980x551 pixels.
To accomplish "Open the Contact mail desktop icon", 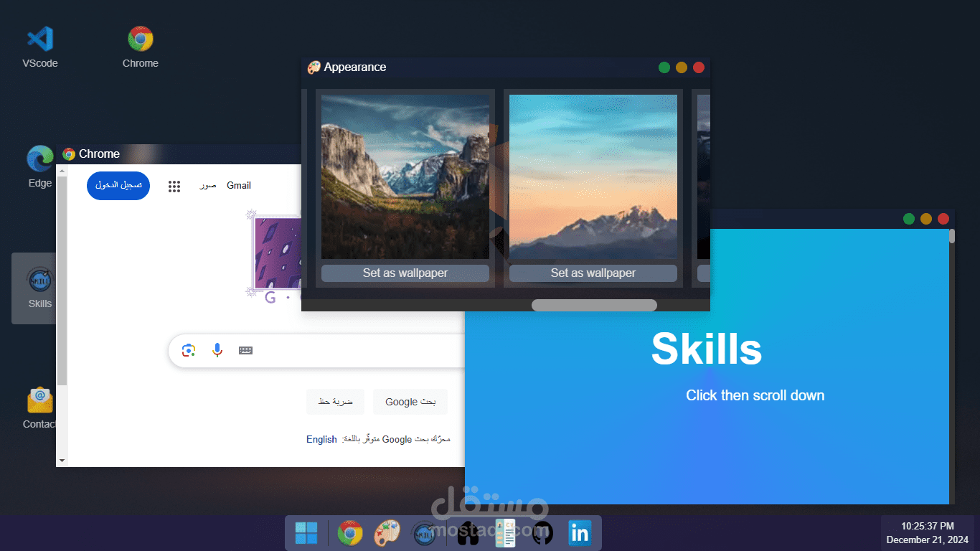I will point(39,408).
